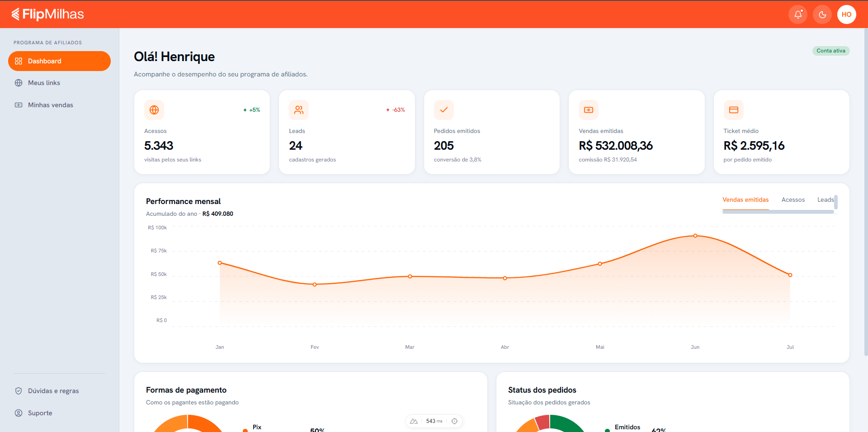Click the card icon on Ticket médio card
The image size is (868, 432).
734,110
